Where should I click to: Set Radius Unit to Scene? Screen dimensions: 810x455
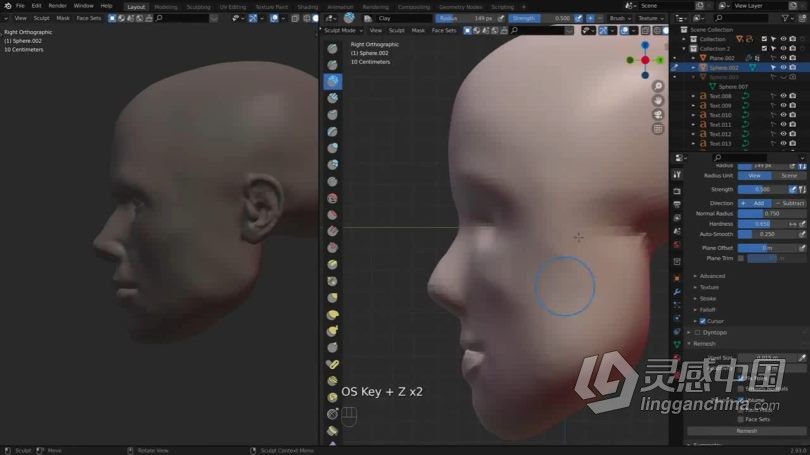pos(789,176)
